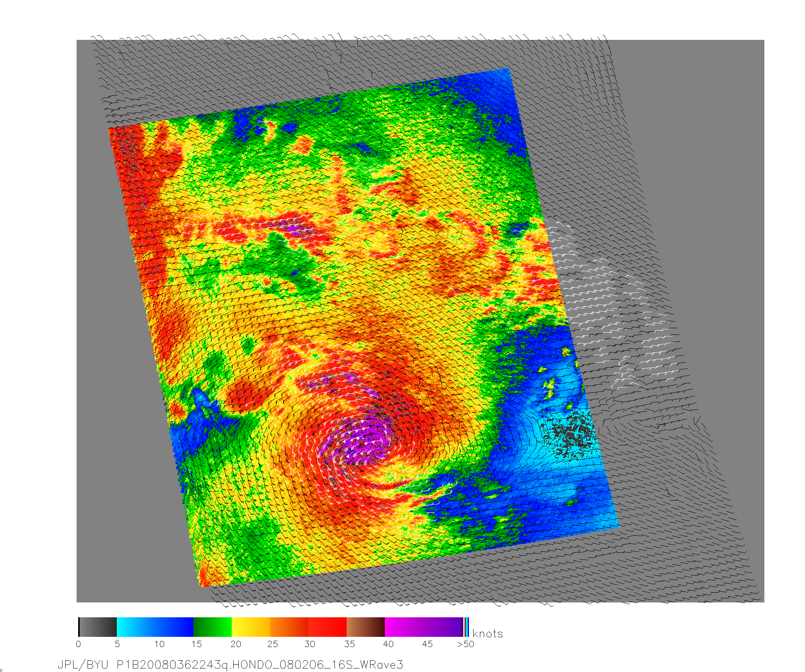
Task: Click the '0' legend tick label
Action: pos(79,644)
